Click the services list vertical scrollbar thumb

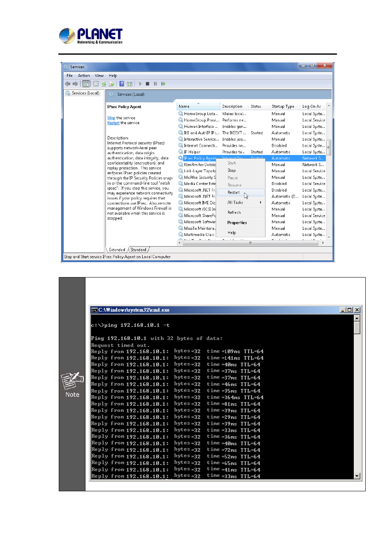point(329,147)
